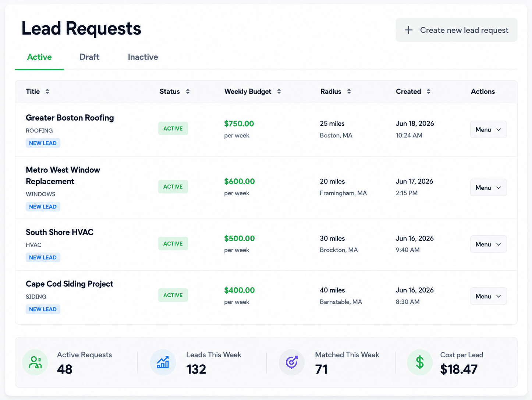The width and height of the screenshot is (532, 400).
Task: Click the Matched This Week count 71
Action: point(321,369)
